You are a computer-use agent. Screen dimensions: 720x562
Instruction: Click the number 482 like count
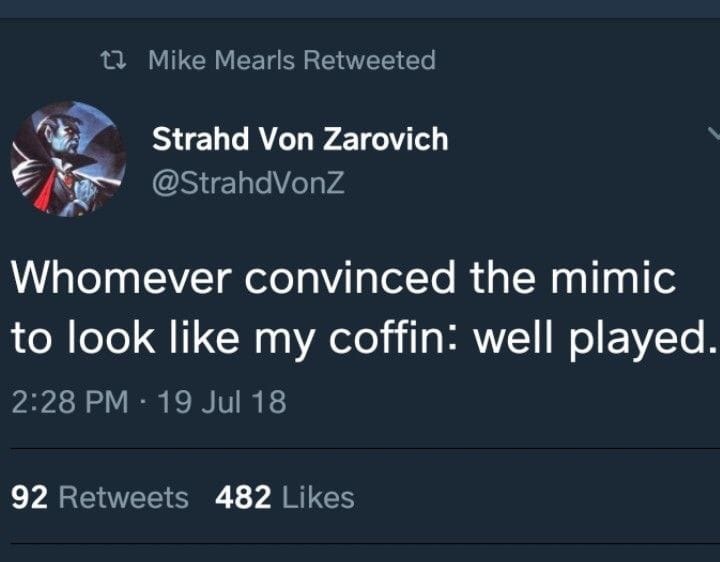244,497
